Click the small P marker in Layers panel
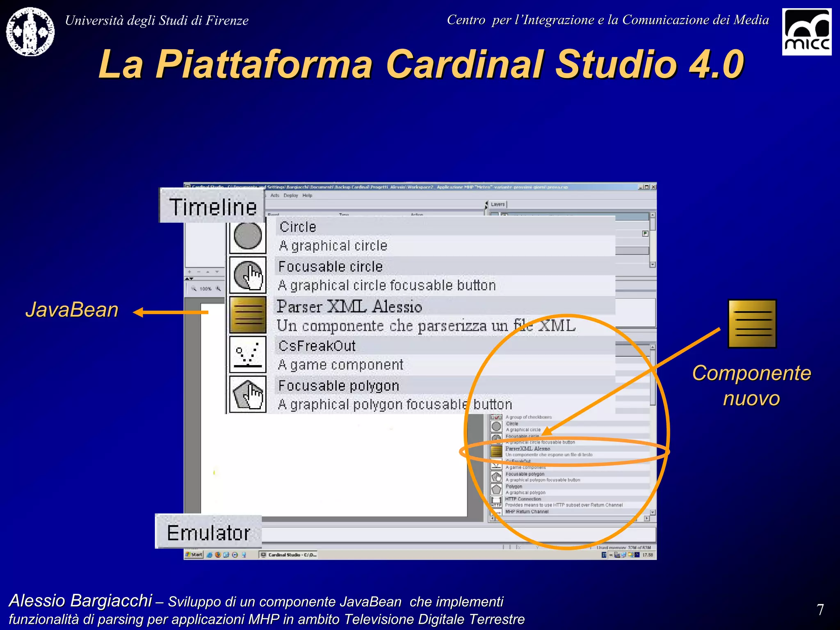This screenshot has height=630, width=840. [x=645, y=233]
